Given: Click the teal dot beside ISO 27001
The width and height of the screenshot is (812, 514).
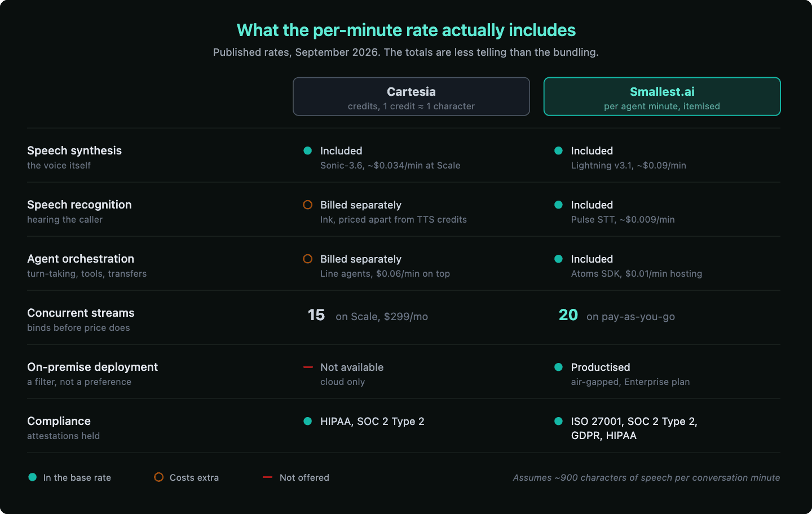Looking at the screenshot, I should pyautogui.click(x=558, y=421).
